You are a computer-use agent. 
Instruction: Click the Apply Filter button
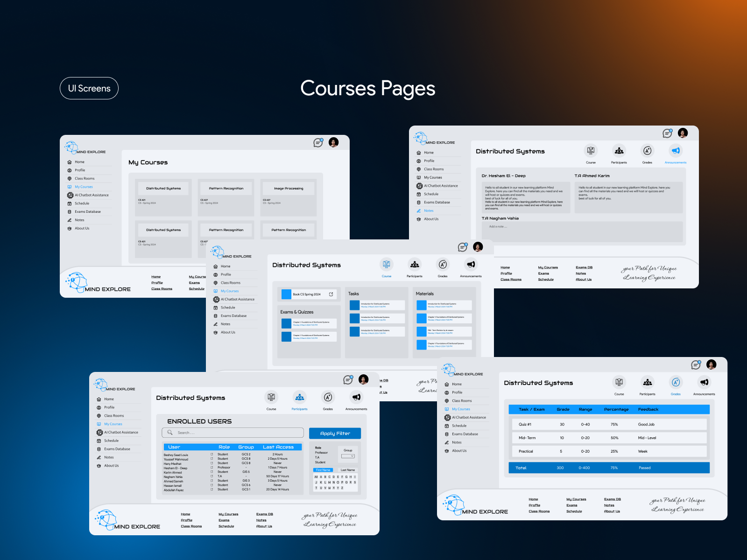coord(335,434)
